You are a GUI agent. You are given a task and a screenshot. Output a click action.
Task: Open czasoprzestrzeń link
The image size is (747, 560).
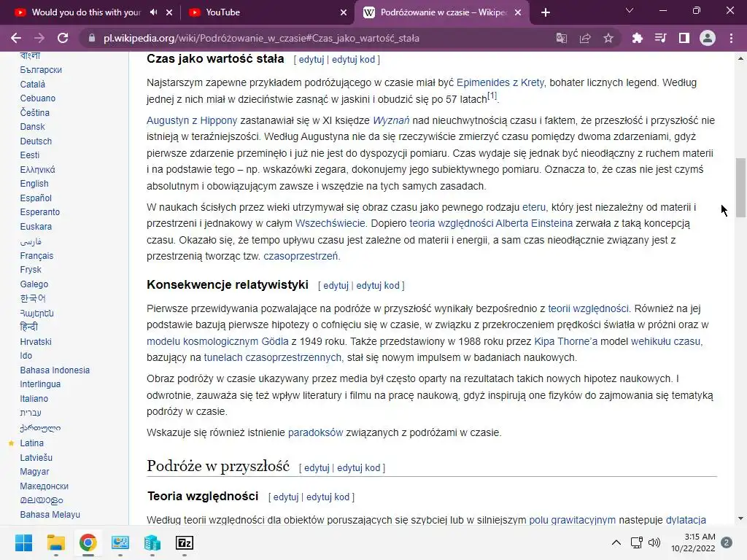(x=301, y=256)
